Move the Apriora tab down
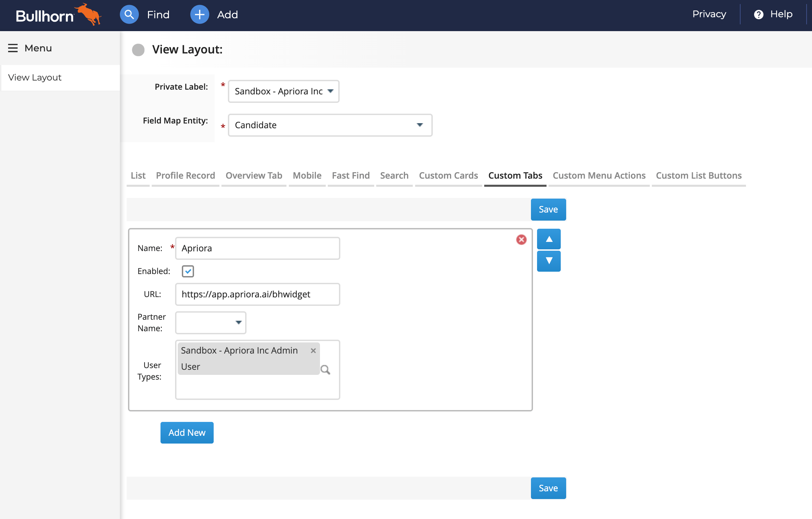The width and height of the screenshot is (812, 519). tap(549, 261)
